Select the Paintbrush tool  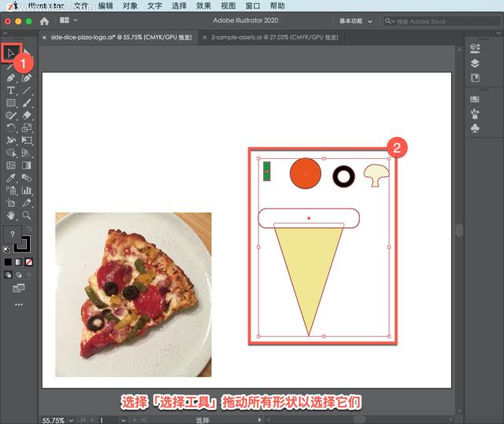coord(27,103)
